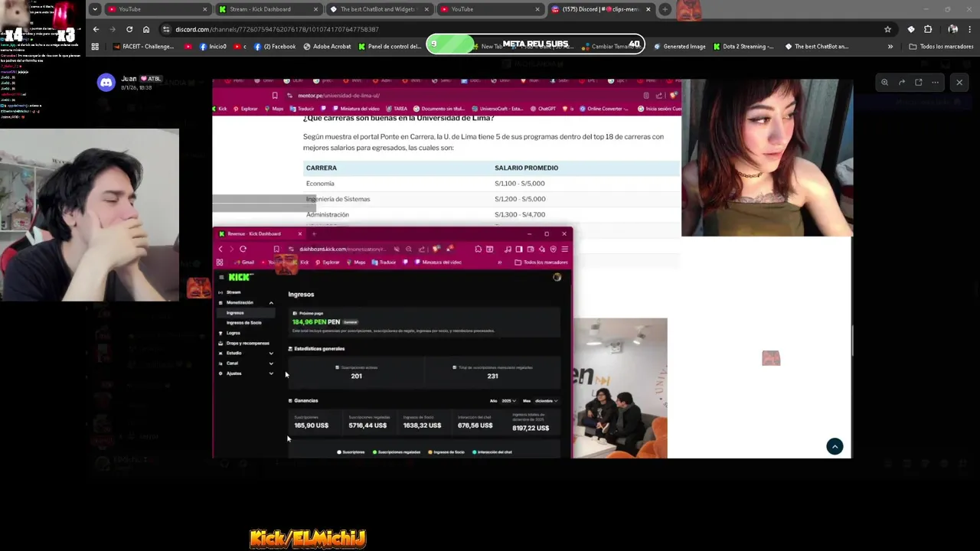The image size is (980, 551).
Task: Click the Ingeniería de Sistemas table row
Action: [491, 199]
